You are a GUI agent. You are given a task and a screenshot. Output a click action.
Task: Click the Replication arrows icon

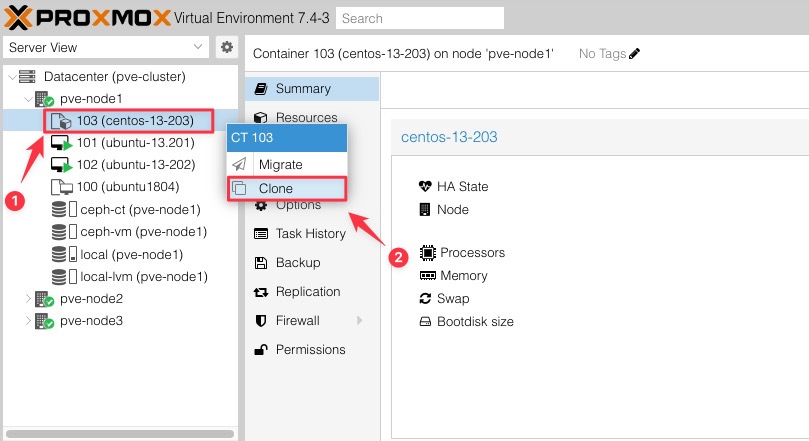(x=261, y=292)
